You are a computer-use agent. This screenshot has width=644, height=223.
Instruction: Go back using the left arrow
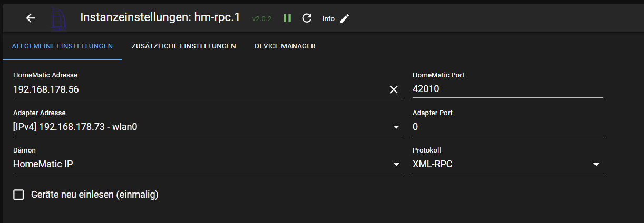click(x=31, y=18)
